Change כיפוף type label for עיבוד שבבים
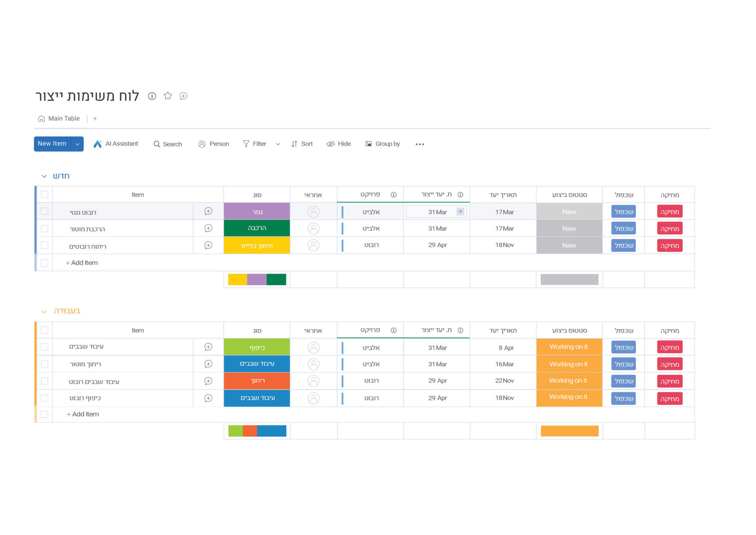The image size is (756, 535). point(257,347)
